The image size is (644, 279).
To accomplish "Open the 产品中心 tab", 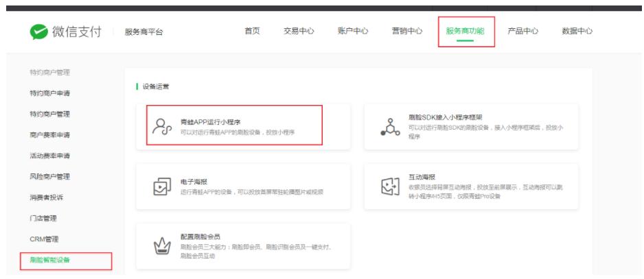I will coord(523,31).
